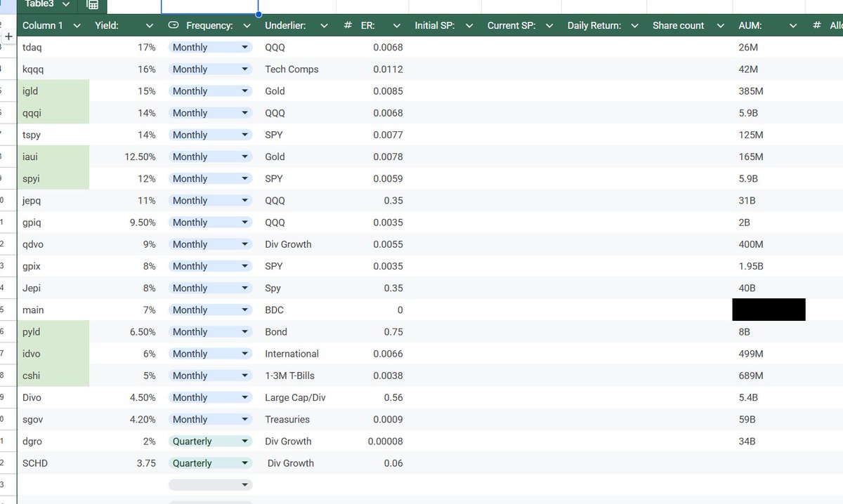
Task: Open Monthly frequency chip in Divo row
Action: (x=210, y=397)
